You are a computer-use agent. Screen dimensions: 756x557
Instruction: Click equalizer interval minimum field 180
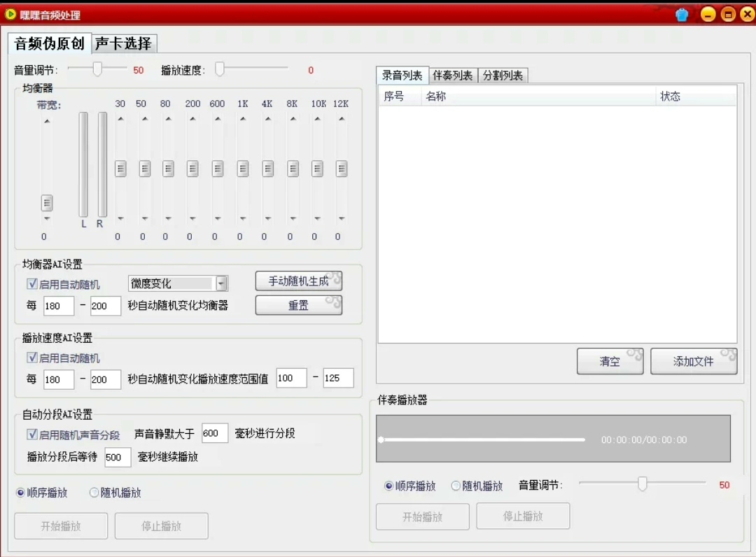[x=59, y=306]
